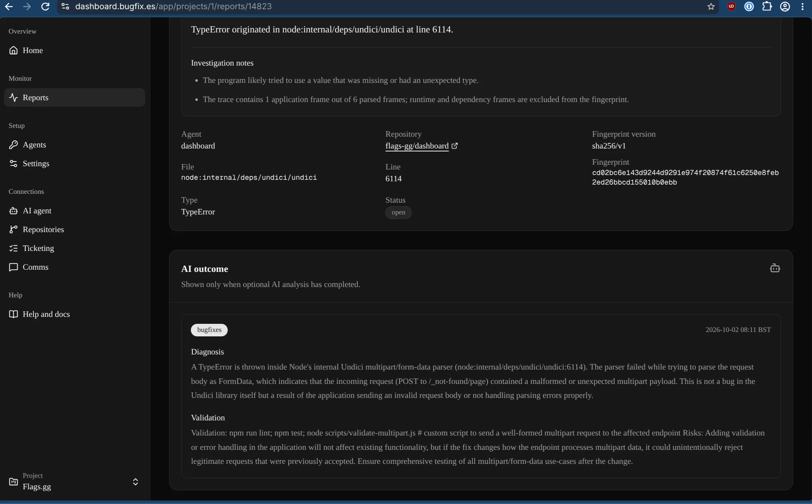Open the flags-gg/dashboard repository link
Screen dimensions: 812x504
coord(417,146)
